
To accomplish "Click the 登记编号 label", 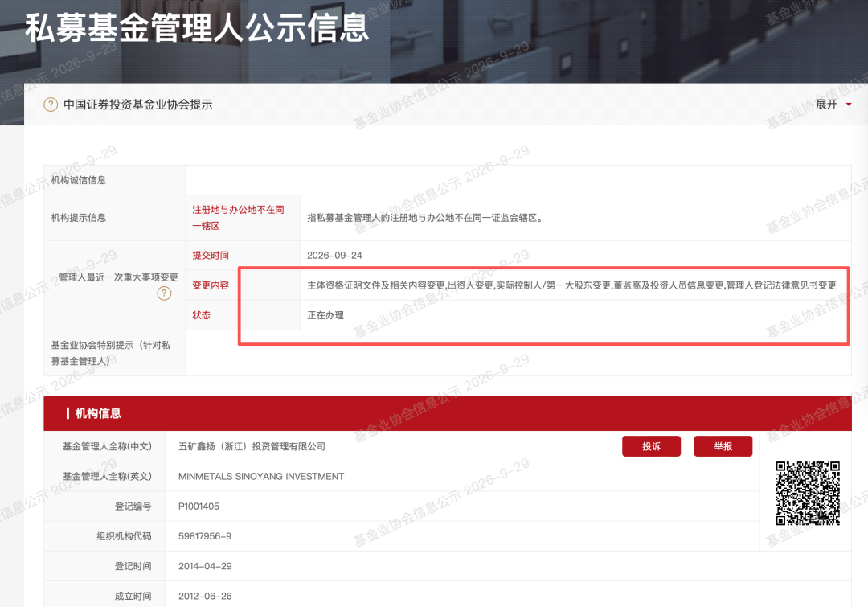I will (133, 507).
